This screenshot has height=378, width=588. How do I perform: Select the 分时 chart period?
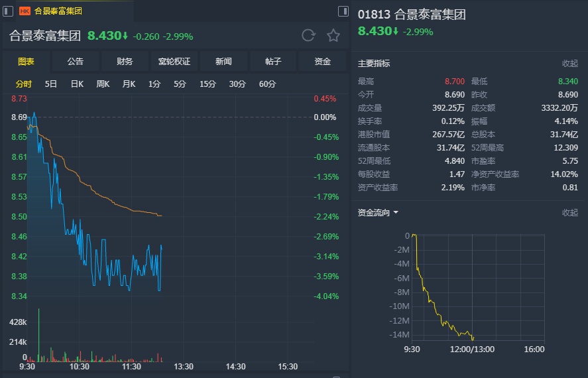pyautogui.click(x=24, y=84)
